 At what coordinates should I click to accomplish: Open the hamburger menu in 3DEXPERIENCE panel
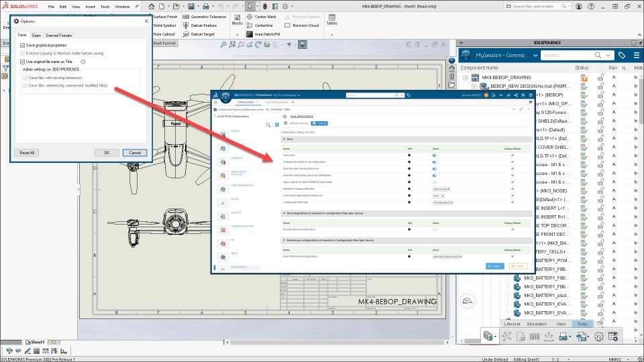click(x=637, y=55)
